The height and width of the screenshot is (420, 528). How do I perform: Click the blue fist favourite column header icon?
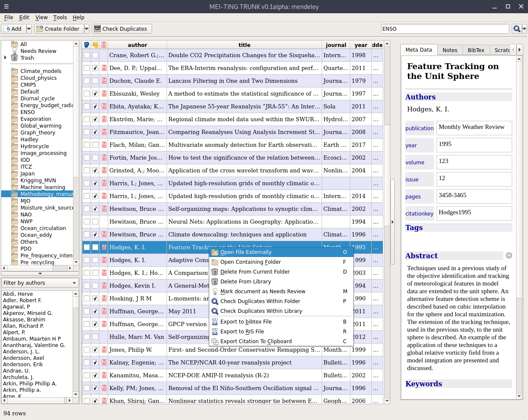87,45
